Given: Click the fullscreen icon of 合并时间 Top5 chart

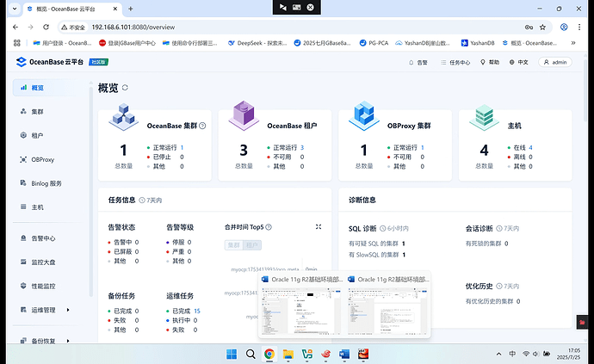Looking at the screenshot, I should (319, 227).
